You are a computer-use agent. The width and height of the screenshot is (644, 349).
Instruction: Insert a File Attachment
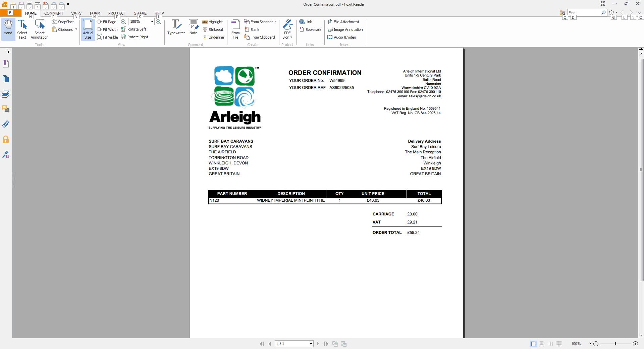tap(343, 22)
